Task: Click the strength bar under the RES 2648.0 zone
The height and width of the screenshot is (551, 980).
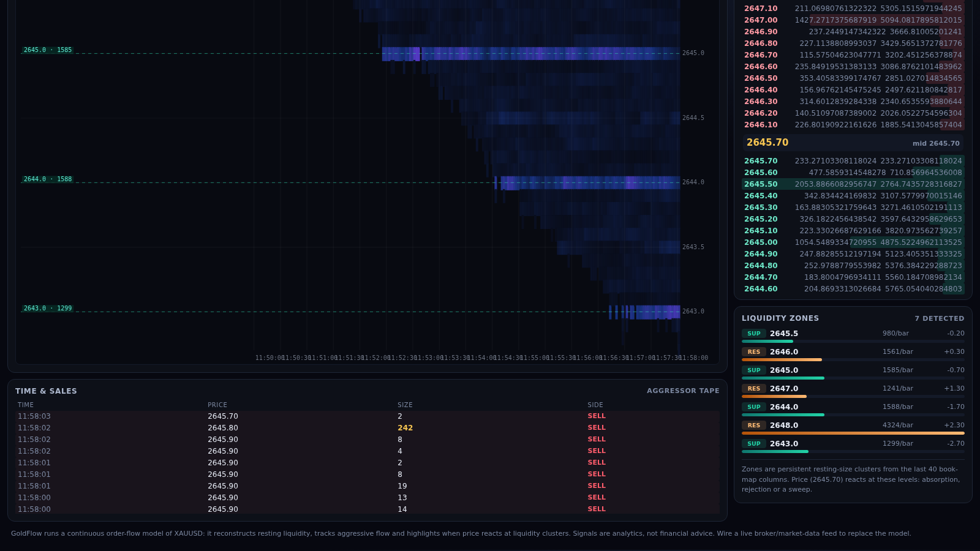Action: pos(853,433)
